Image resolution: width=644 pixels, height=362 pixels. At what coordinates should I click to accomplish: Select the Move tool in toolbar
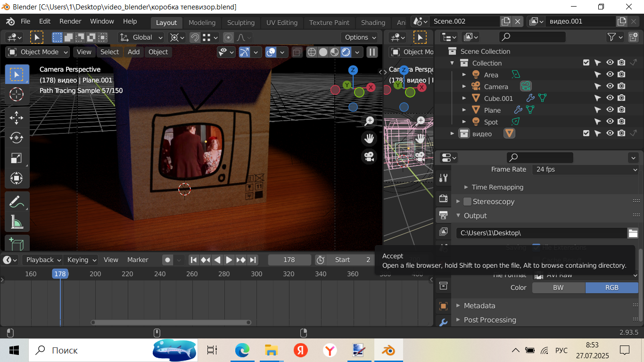point(17,117)
